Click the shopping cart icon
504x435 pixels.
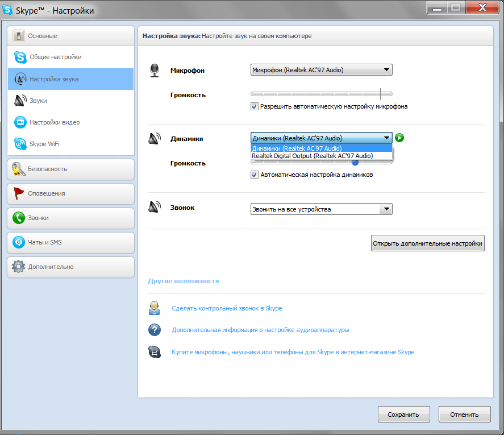point(155,351)
